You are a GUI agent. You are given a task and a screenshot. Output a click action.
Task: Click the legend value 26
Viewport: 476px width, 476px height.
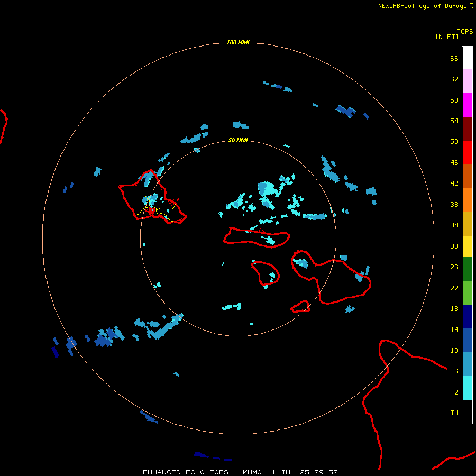click(x=454, y=267)
